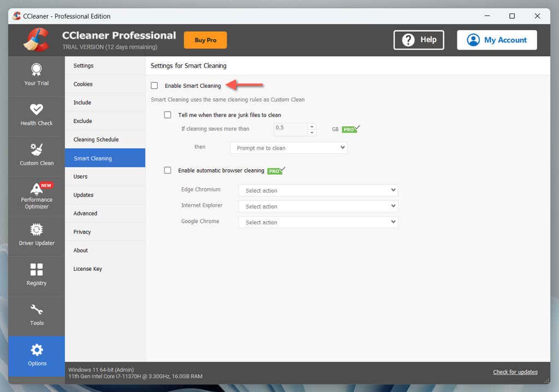Click the Your Trial ribbon icon
The height and width of the screenshot is (392, 559).
pyautogui.click(x=37, y=69)
